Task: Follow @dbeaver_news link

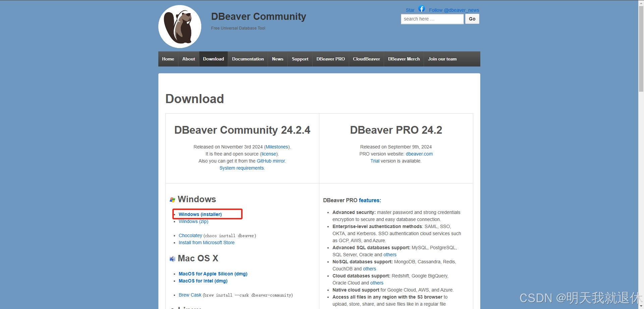Action: 454,10
